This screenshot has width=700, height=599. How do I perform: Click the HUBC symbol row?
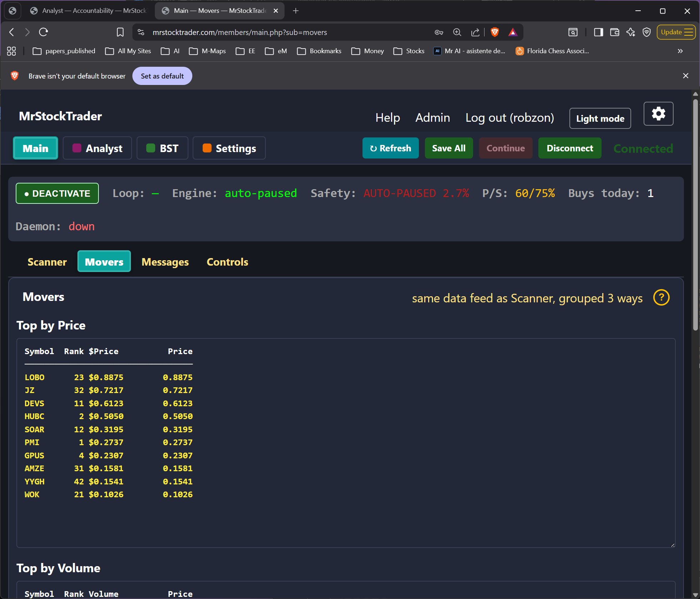(108, 416)
